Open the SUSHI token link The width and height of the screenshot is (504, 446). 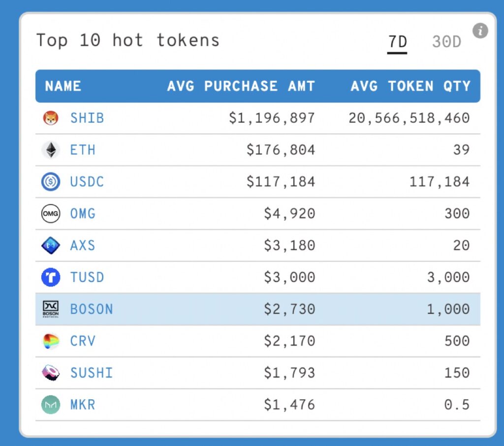[x=92, y=373]
